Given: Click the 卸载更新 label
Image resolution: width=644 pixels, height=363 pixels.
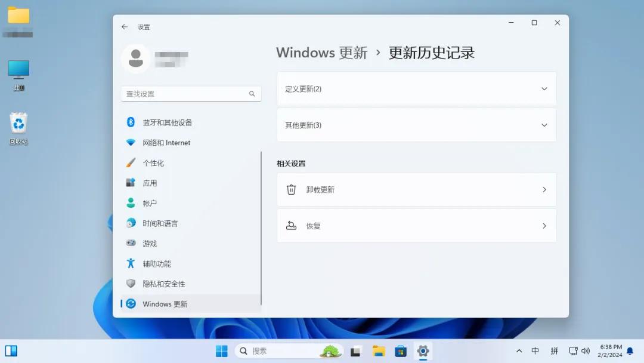Looking at the screenshot, I should pos(320,189).
